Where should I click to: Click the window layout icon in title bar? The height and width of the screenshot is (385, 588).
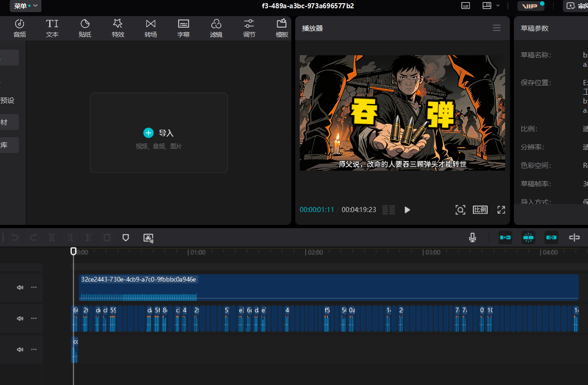[x=487, y=6]
